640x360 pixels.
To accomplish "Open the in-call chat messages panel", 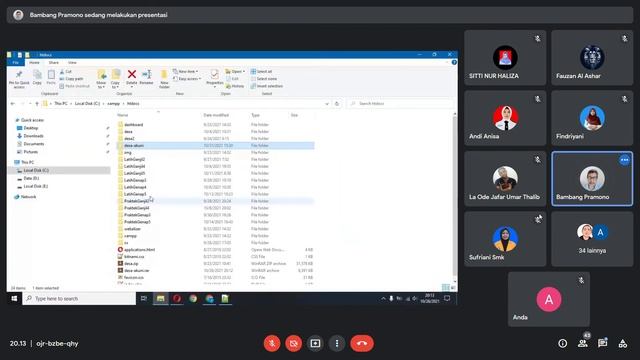I will (602, 344).
